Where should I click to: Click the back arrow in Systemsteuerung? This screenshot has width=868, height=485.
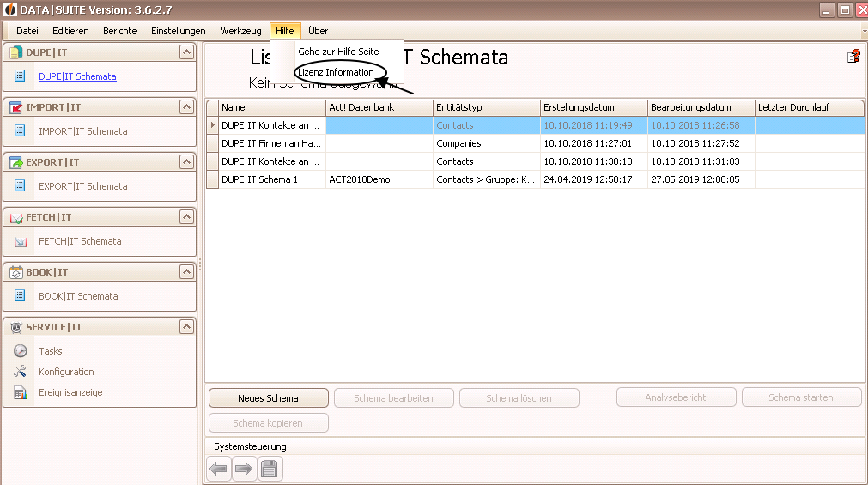(x=219, y=469)
